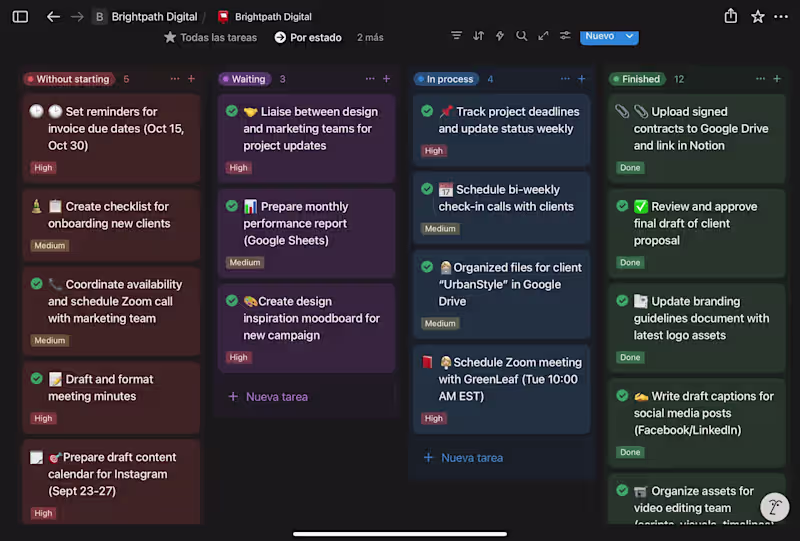The height and width of the screenshot is (541, 800).
Task: Open Organized files for UrbanStyle card
Action: click(x=502, y=294)
